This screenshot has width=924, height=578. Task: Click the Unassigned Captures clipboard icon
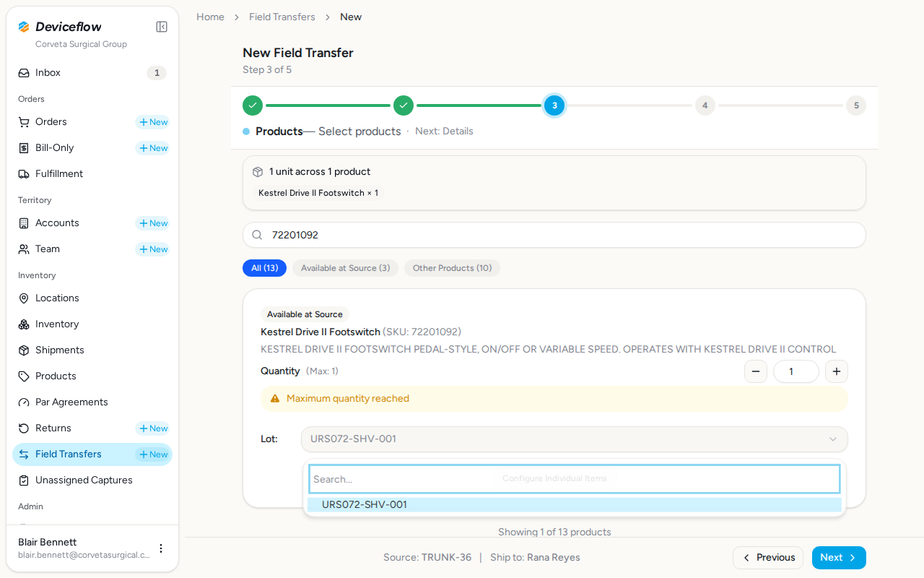click(24, 480)
